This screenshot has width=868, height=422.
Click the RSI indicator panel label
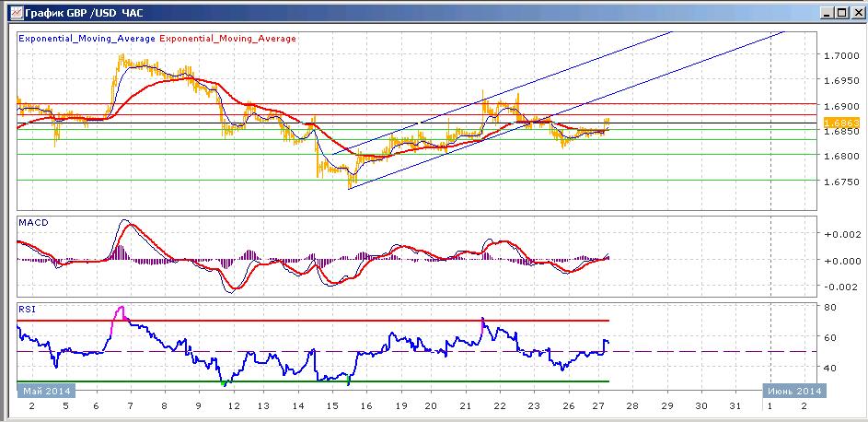27,310
